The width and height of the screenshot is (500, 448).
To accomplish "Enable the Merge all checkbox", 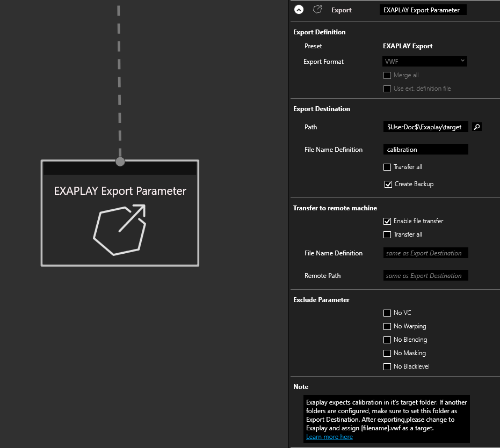I will [x=387, y=75].
